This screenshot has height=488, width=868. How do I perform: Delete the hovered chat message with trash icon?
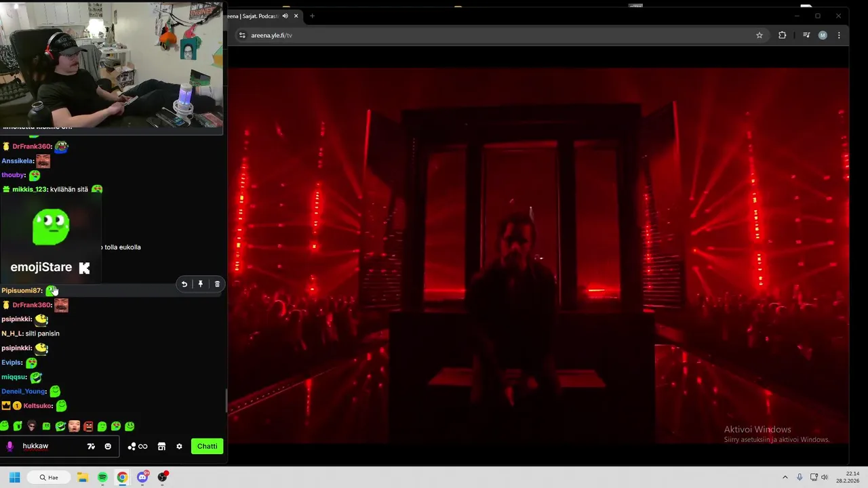[x=217, y=284]
